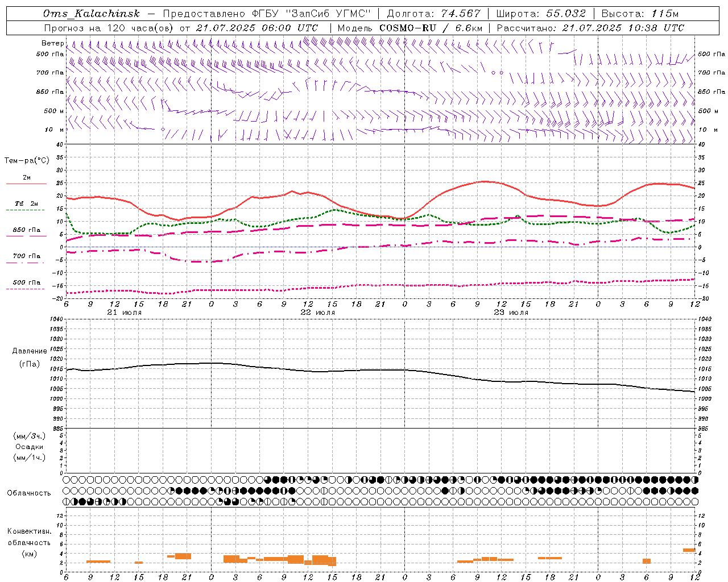The image size is (728, 582).
Task: Select the 21 июля date label
Action: 125,313
